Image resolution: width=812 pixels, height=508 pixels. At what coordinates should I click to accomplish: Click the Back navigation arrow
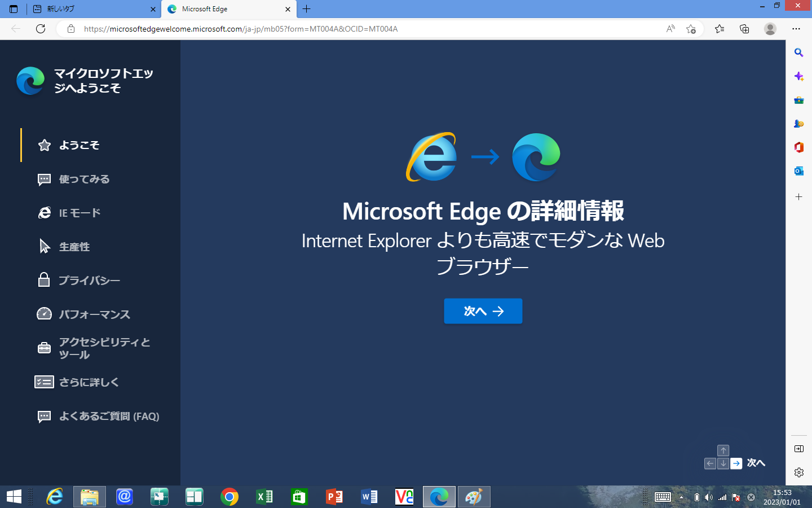coord(16,29)
